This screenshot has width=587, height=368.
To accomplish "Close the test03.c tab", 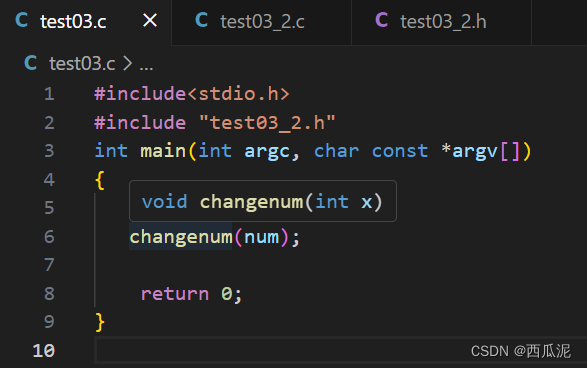I will pos(150,21).
